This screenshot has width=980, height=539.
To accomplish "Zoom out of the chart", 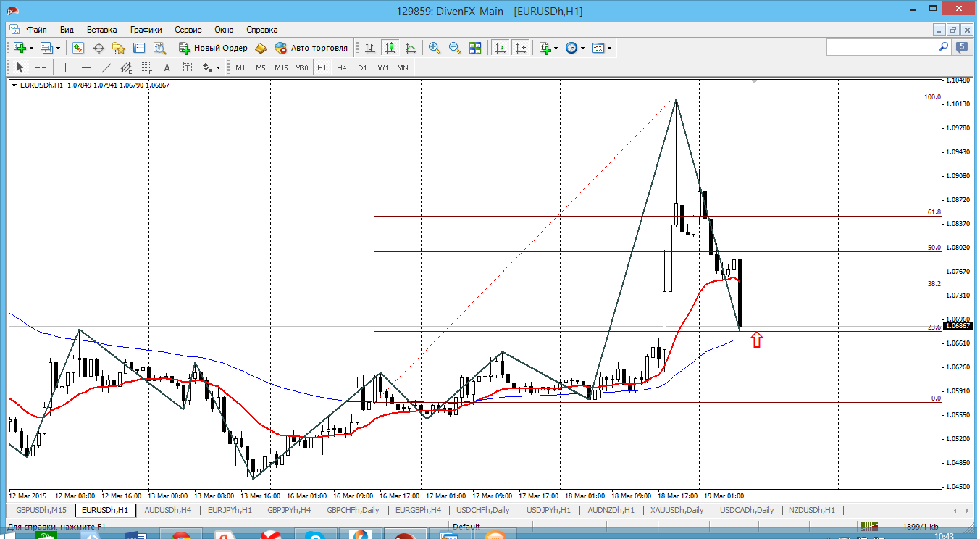I will 455,48.
